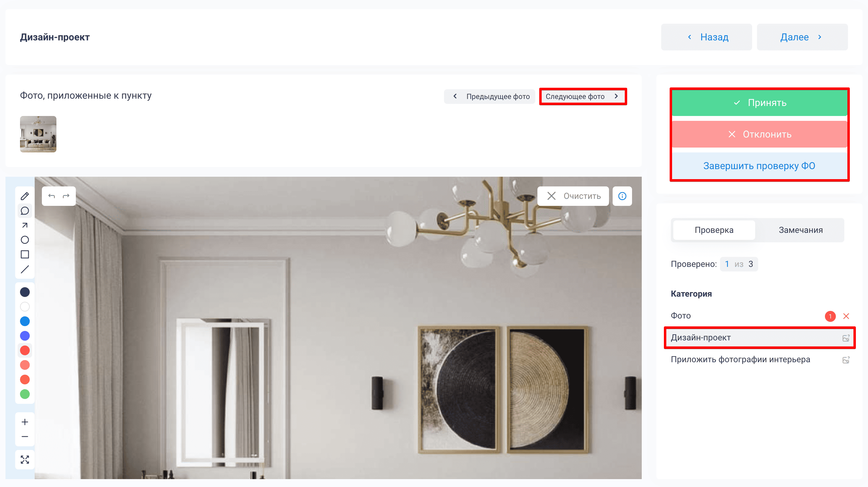This screenshot has width=868, height=487.
Task: Zoom in with the plus icon
Action: [25, 422]
